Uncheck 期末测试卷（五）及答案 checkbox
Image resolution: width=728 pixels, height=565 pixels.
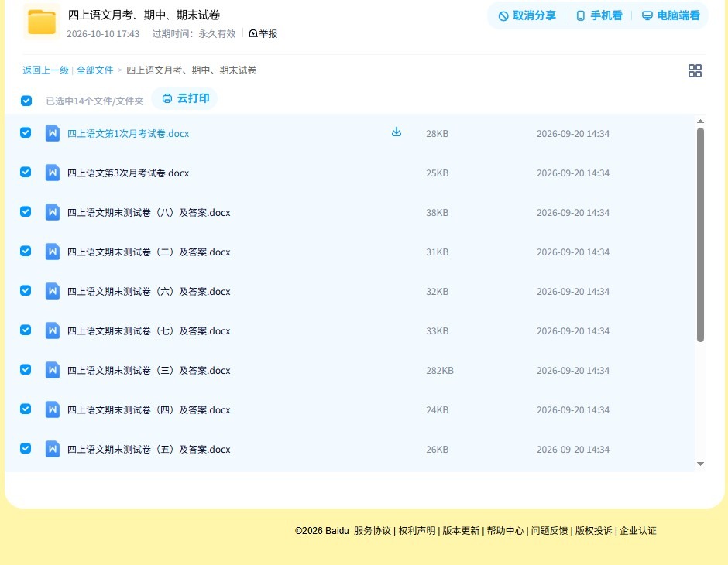26,448
